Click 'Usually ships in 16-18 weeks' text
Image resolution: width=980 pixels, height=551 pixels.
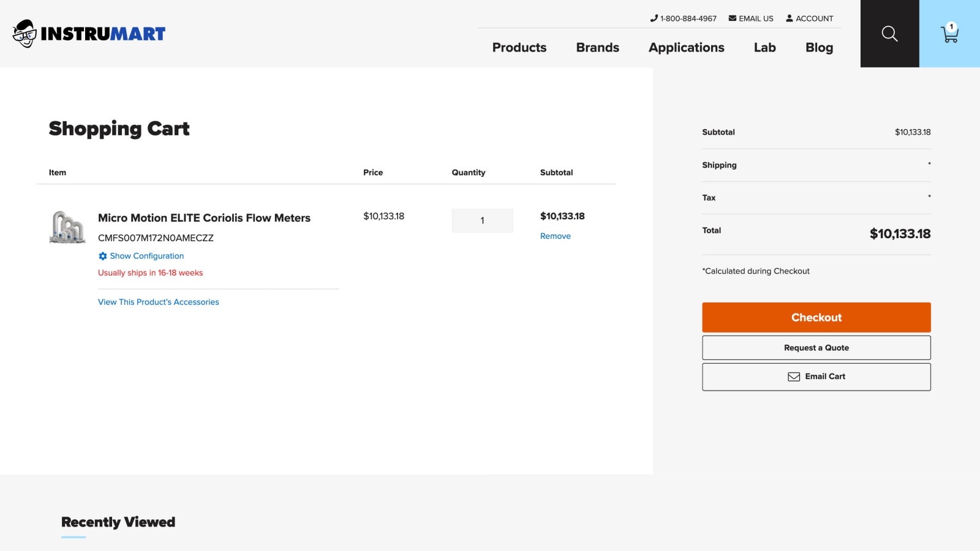tap(151, 273)
